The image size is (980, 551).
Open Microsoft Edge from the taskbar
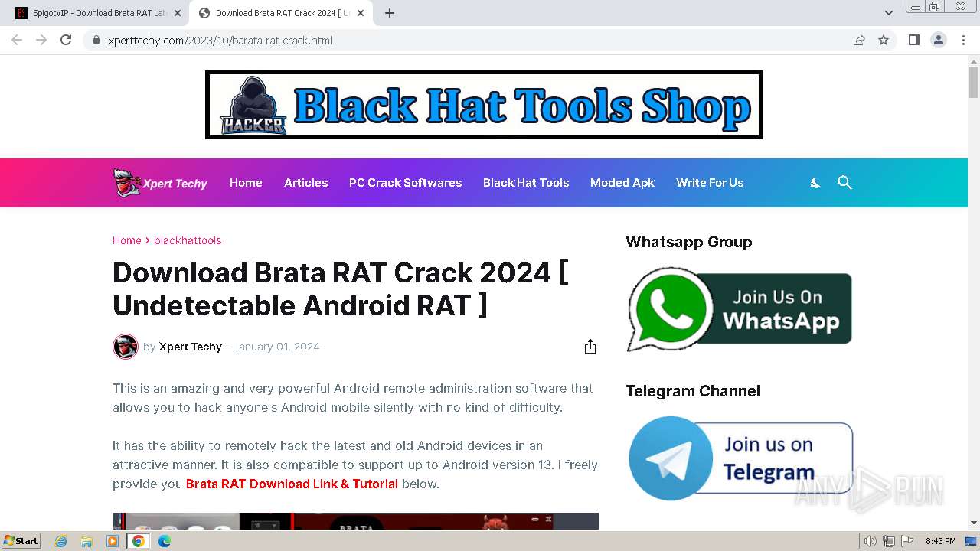[x=164, y=541]
